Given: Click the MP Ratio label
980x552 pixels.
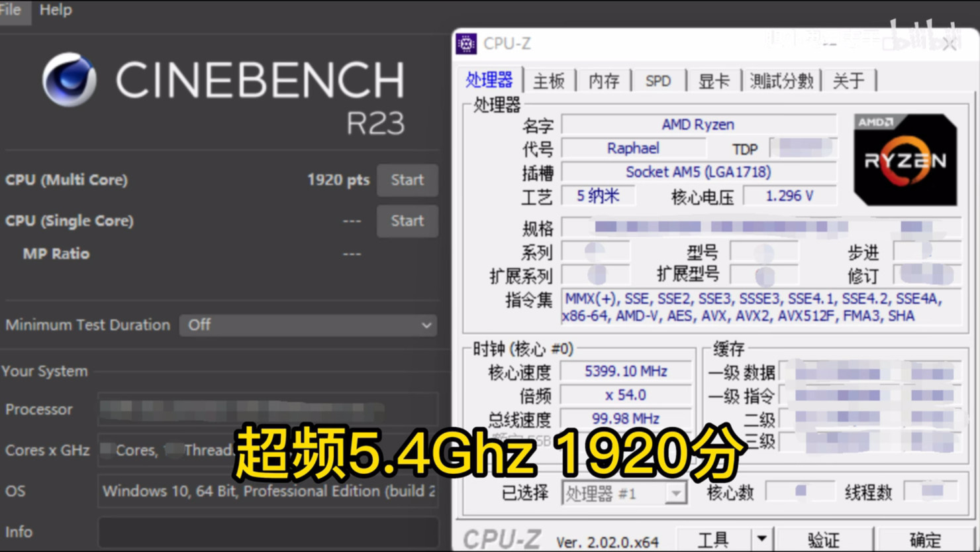Looking at the screenshot, I should [56, 254].
